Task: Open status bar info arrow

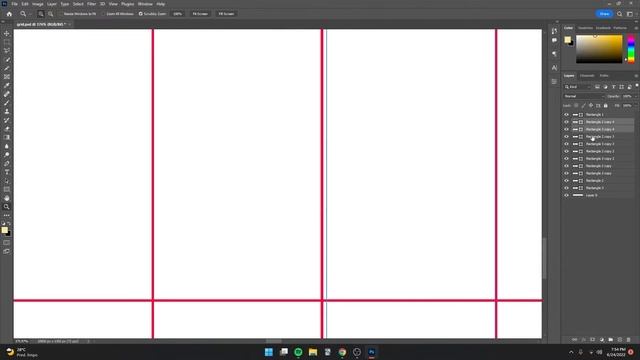Action: coord(89,341)
